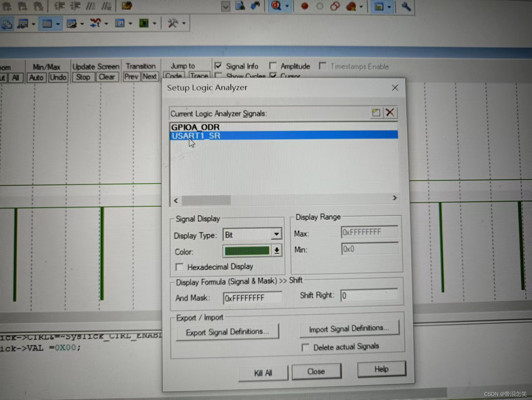Expand the Toolbox dropdown arrow

[x=184, y=23]
